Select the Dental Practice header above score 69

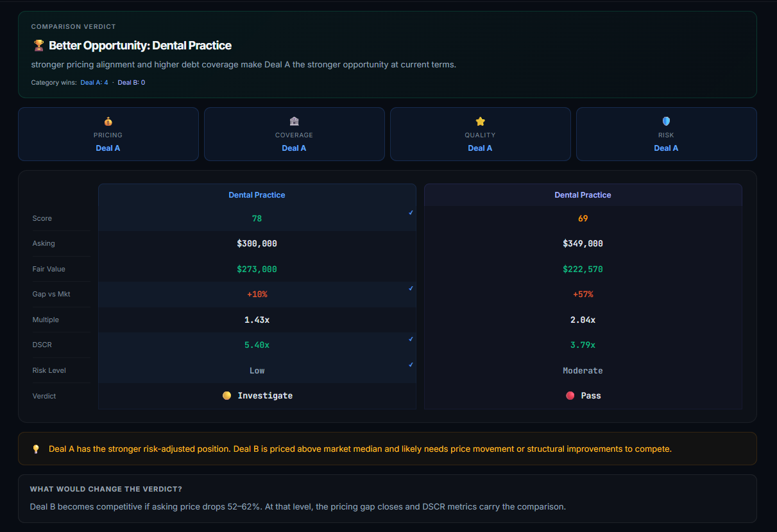coord(583,195)
